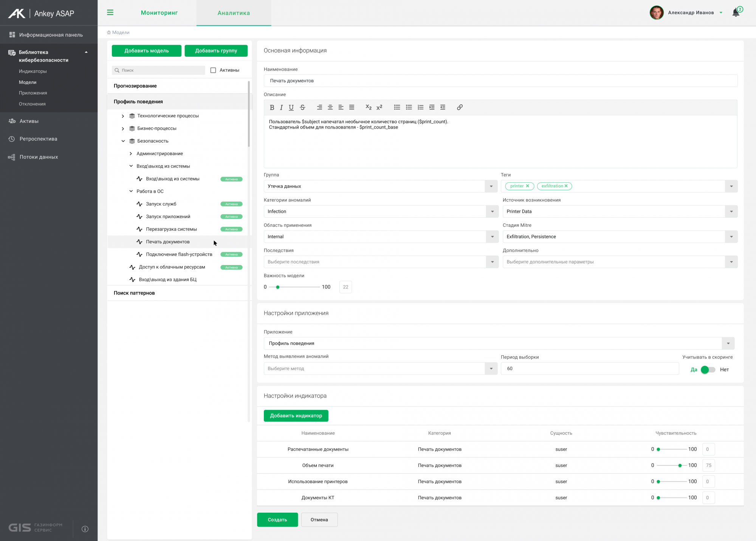Click the hamburger menu icon
Viewport: 756px width, 541px height.
tap(110, 12)
